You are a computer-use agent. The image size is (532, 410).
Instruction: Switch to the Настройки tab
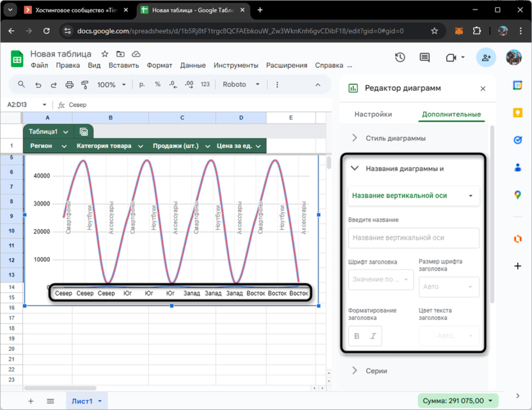[x=373, y=114]
